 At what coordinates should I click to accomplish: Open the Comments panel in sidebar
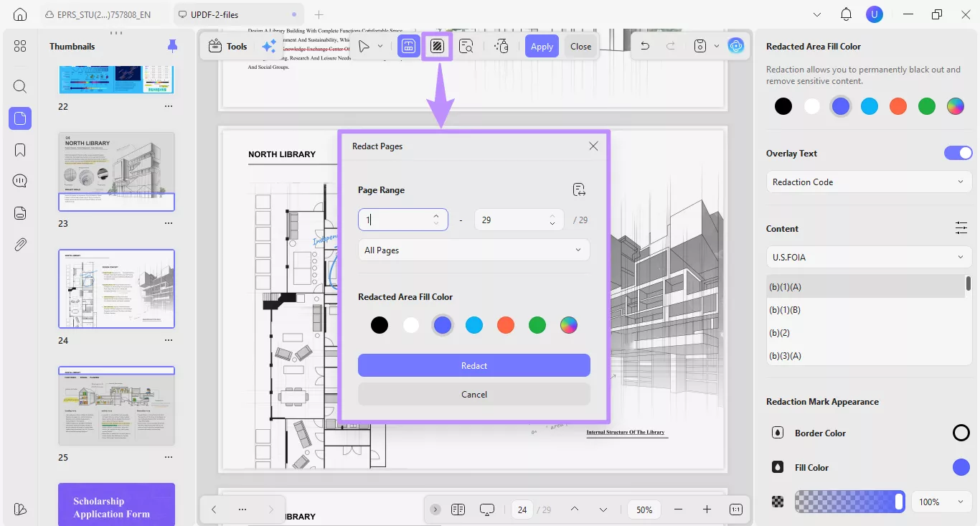[x=20, y=181]
